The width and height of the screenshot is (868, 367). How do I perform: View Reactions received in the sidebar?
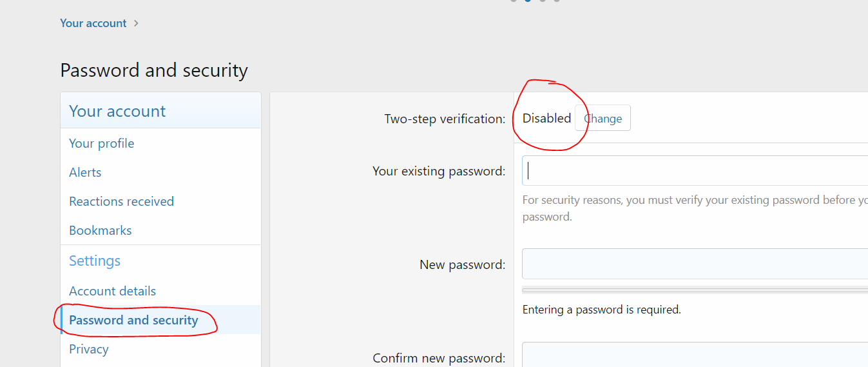tap(121, 201)
